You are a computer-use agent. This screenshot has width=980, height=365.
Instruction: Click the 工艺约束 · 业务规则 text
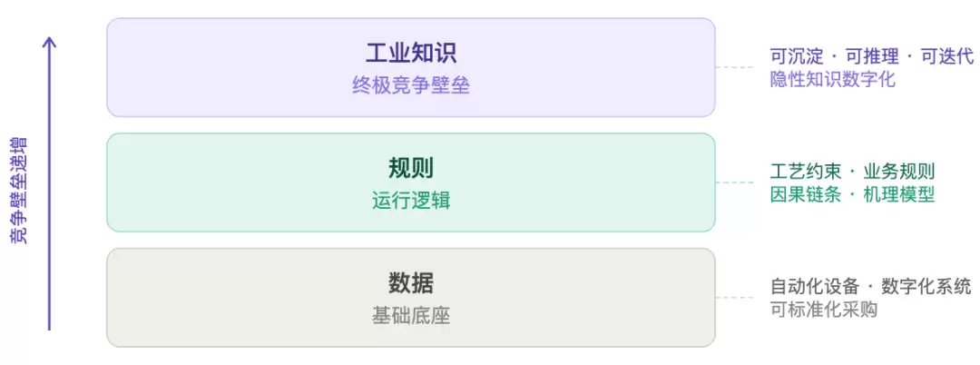(852, 172)
